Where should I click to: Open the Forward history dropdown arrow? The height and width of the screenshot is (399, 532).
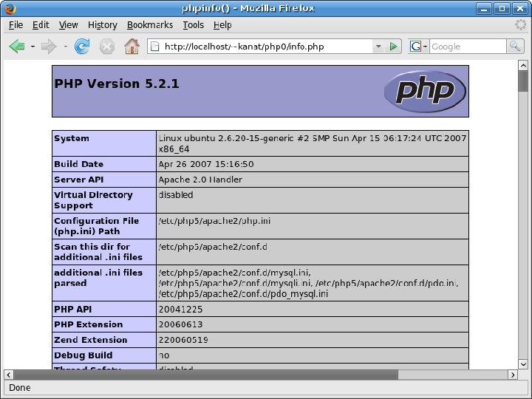point(65,47)
